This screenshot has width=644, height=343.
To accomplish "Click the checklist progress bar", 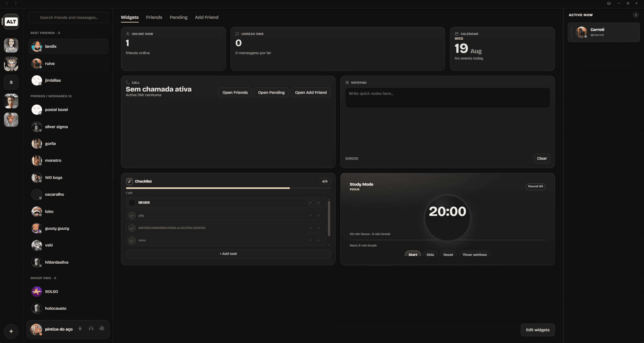I will 228,188.
